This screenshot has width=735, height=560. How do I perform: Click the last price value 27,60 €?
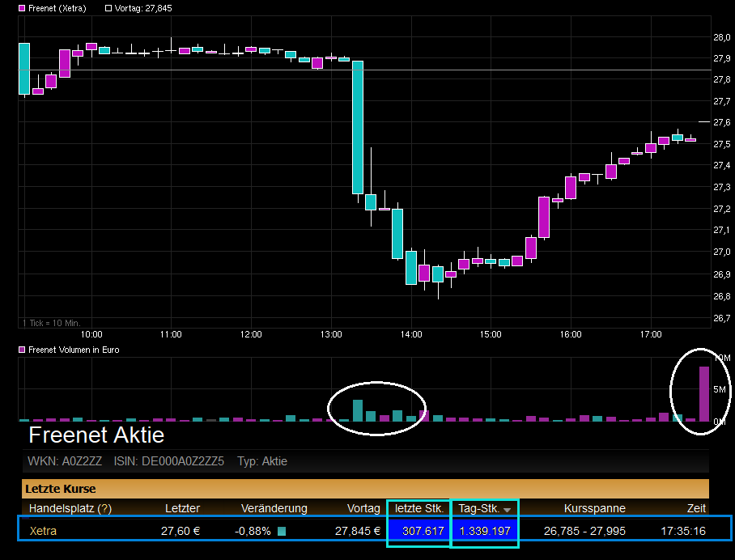[x=181, y=531]
